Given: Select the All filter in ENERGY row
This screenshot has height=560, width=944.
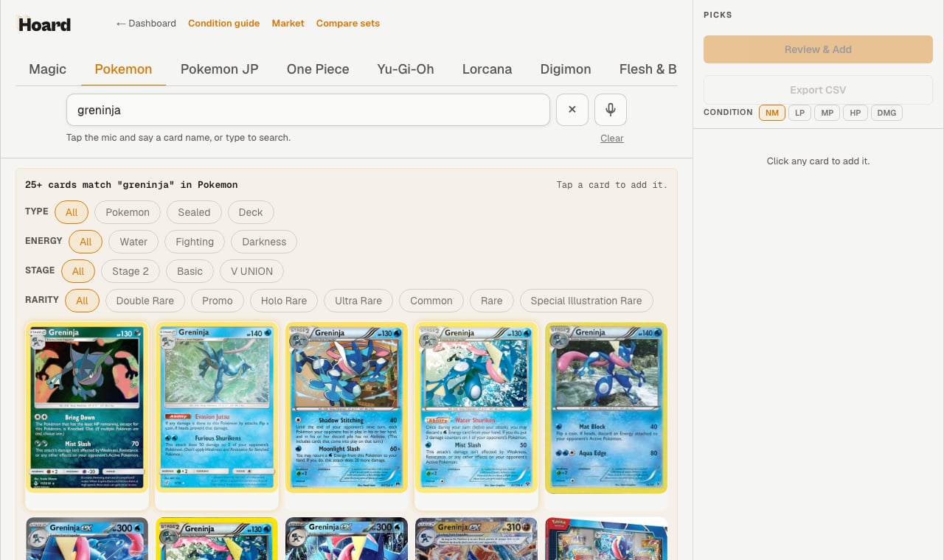Looking at the screenshot, I should click(86, 242).
